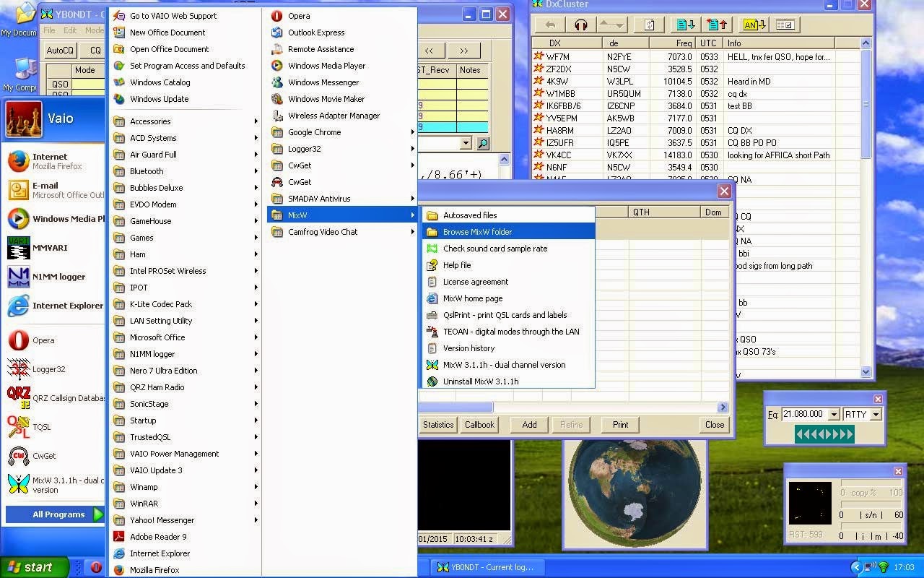The image size is (924, 578).
Task: Click the yellow AN icon in DxCluster toolbar
Action: [x=754, y=25]
